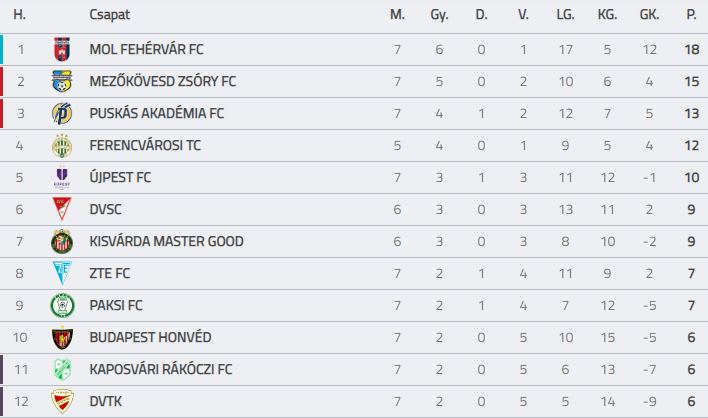The height and width of the screenshot is (418, 708).
Task: Click the DVTK red and white crest
Action: 62,401
